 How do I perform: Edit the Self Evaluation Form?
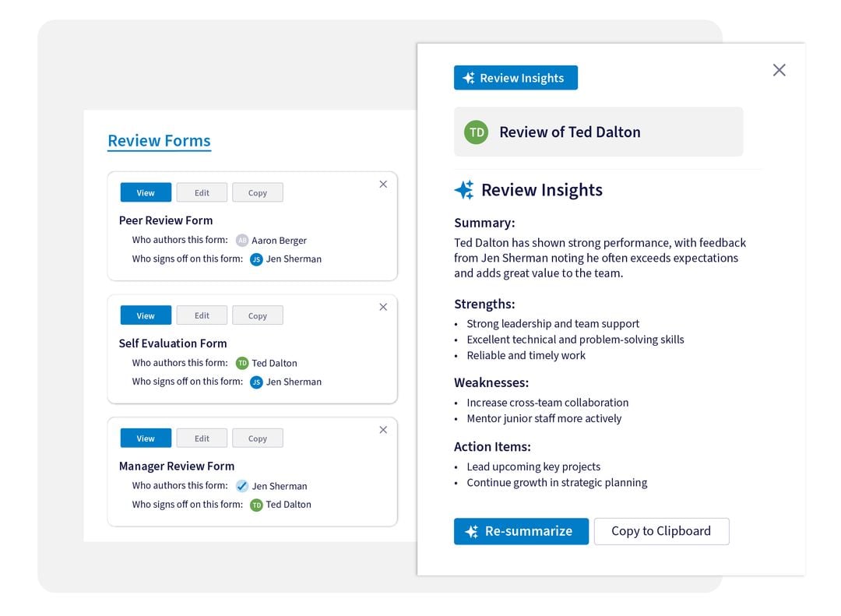click(202, 316)
